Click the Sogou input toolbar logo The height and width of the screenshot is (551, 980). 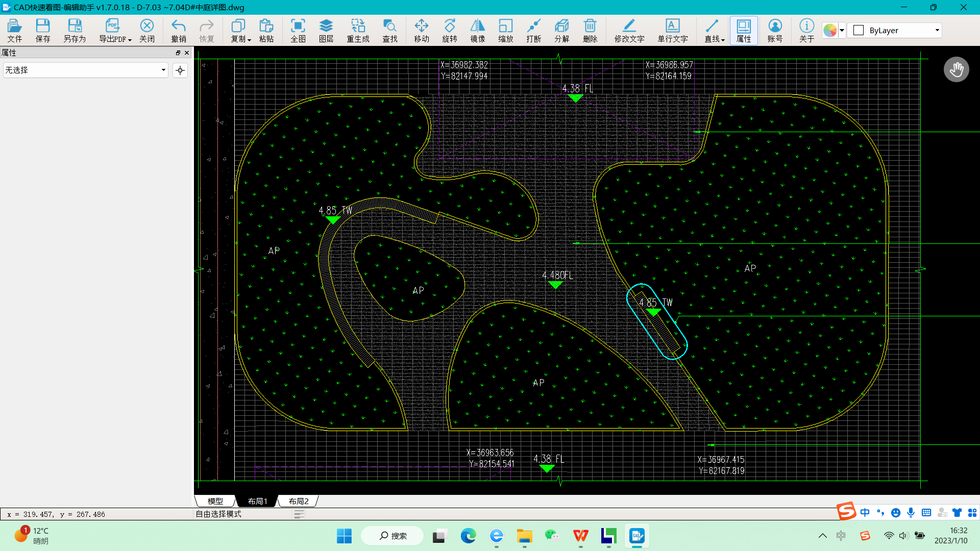point(846,511)
